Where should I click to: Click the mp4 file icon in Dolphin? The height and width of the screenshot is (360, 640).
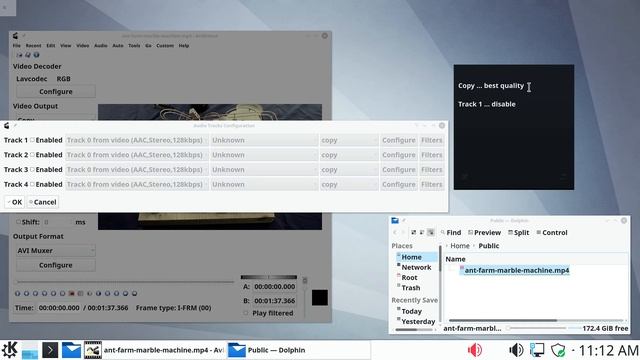[x=462, y=269]
